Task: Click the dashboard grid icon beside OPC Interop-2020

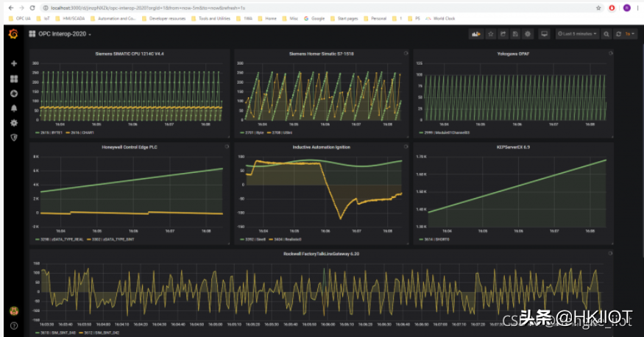Action: [x=32, y=34]
